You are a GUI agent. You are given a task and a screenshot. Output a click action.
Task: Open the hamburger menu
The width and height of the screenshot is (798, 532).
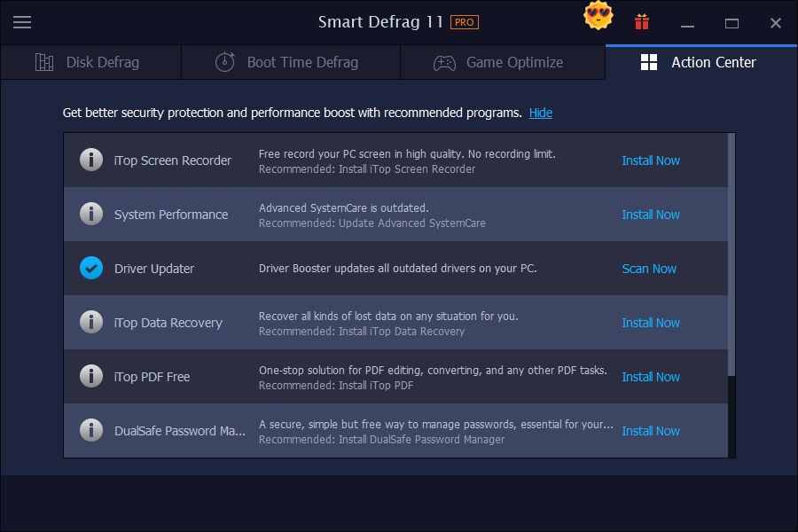(x=22, y=22)
